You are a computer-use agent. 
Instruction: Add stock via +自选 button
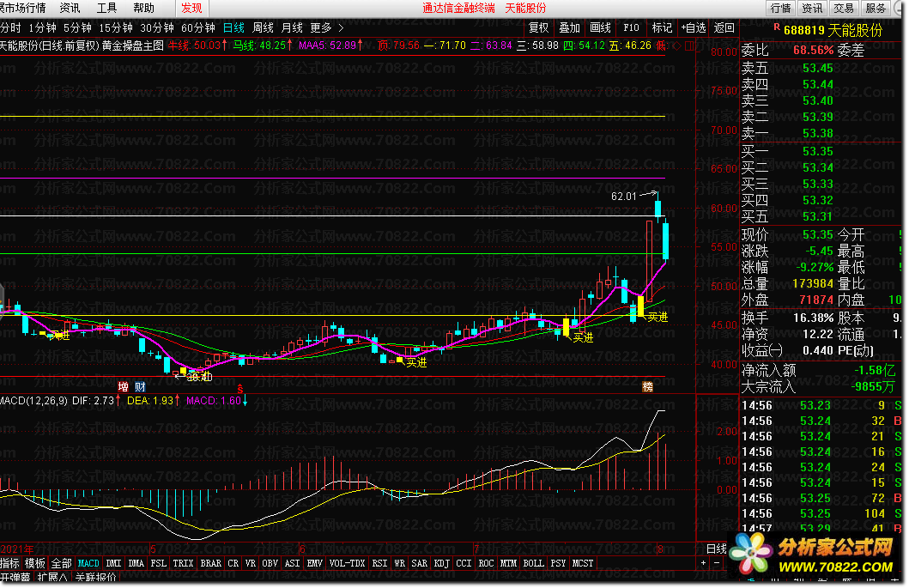coord(694,27)
